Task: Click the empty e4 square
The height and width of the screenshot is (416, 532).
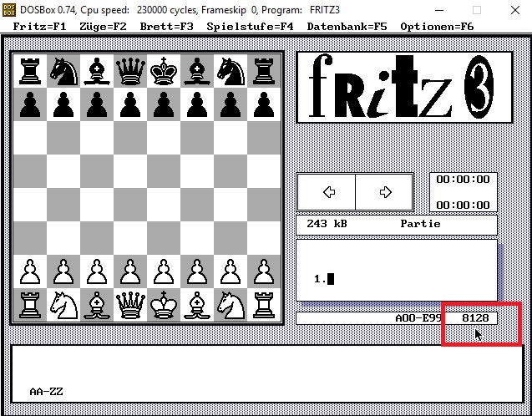Action: (164, 205)
